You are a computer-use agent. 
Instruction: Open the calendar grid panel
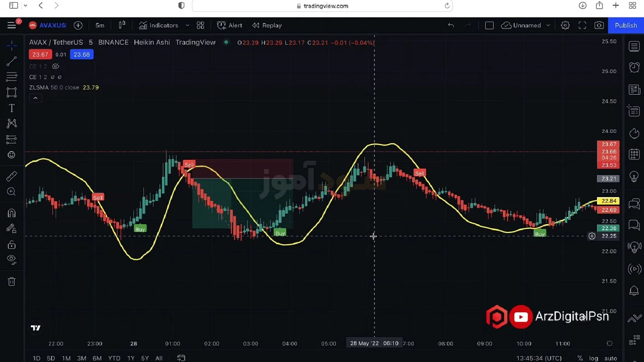(x=634, y=155)
